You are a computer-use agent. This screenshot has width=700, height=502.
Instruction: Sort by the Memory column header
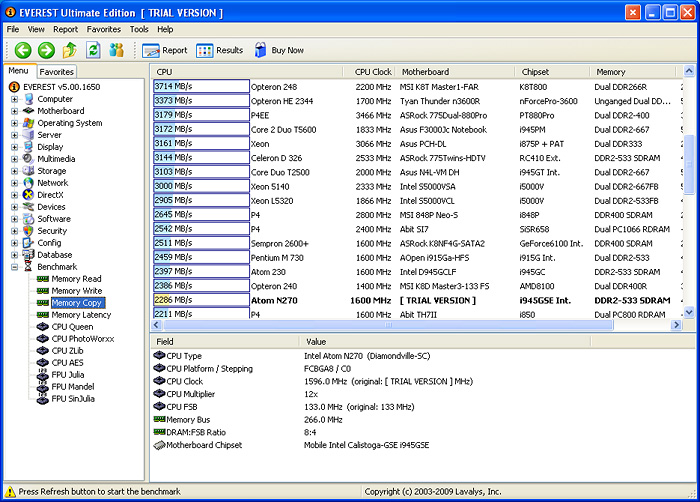coord(633,72)
